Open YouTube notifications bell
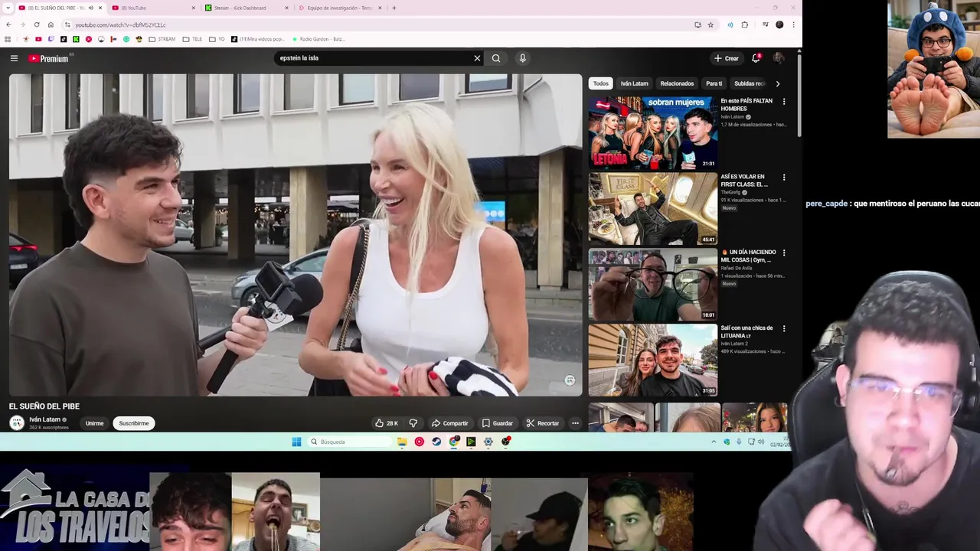 pyautogui.click(x=756, y=58)
